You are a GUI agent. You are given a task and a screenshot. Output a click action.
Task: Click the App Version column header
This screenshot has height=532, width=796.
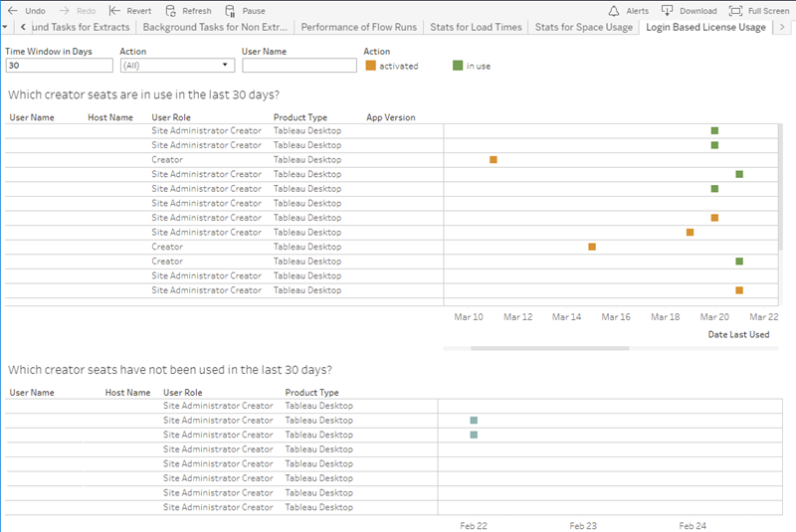(391, 117)
